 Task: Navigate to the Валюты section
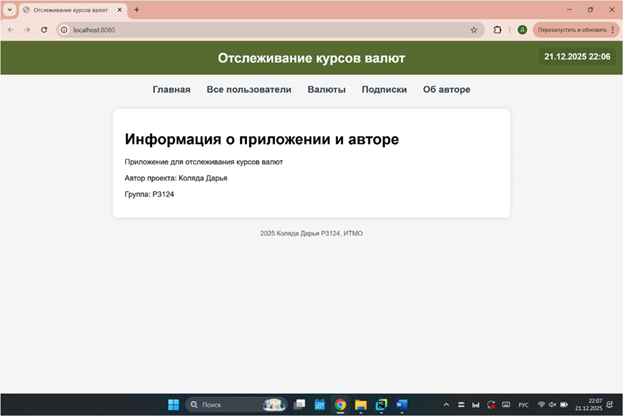point(326,90)
